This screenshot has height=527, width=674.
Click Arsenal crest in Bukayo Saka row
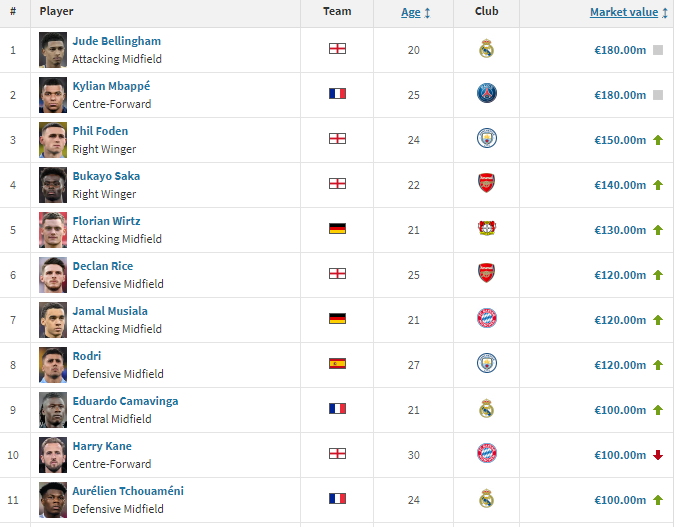pos(486,184)
